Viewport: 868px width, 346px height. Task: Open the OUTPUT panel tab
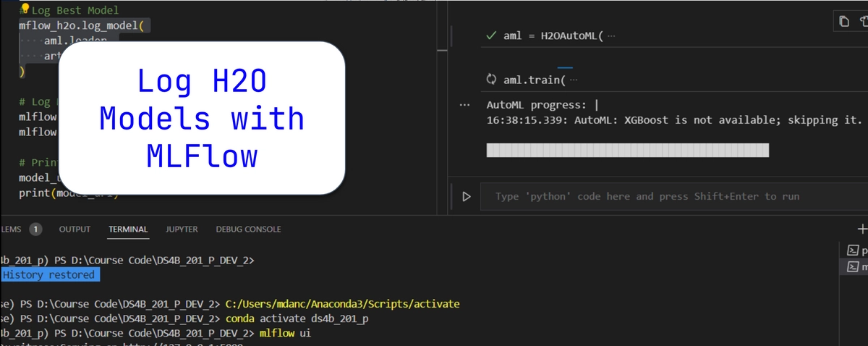coord(75,229)
